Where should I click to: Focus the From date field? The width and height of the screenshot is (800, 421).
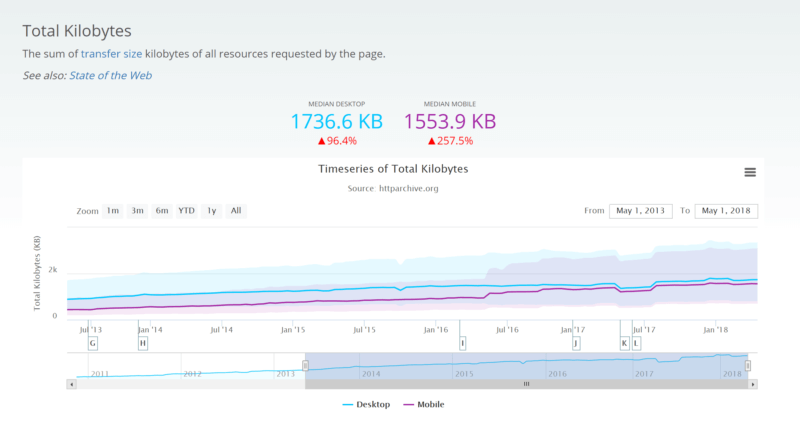click(640, 211)
